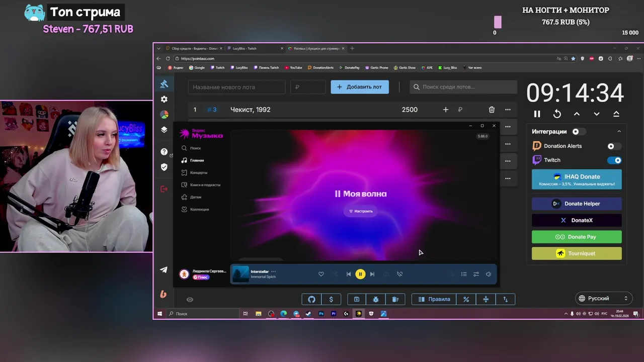644x362 pixels.
Task: Open Pointauc settings gear icon
Action: tap(164, 100)
